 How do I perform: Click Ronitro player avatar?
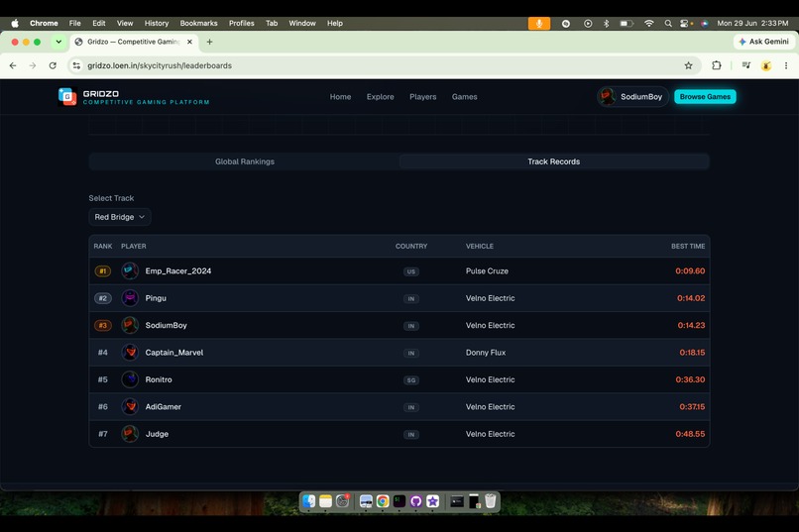pyautogui.click(x=130, y=379)
